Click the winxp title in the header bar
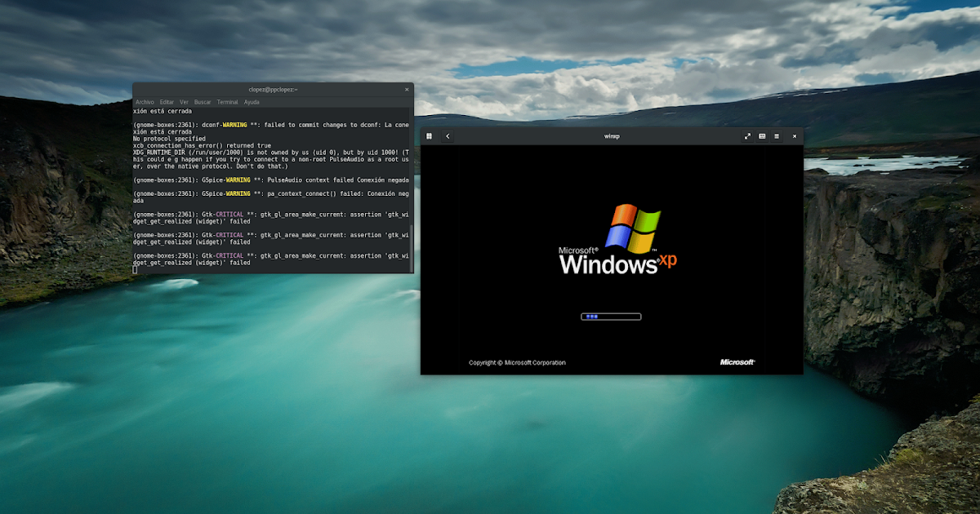The width and height of the screenshot is (980, 514). pos(612,136)
